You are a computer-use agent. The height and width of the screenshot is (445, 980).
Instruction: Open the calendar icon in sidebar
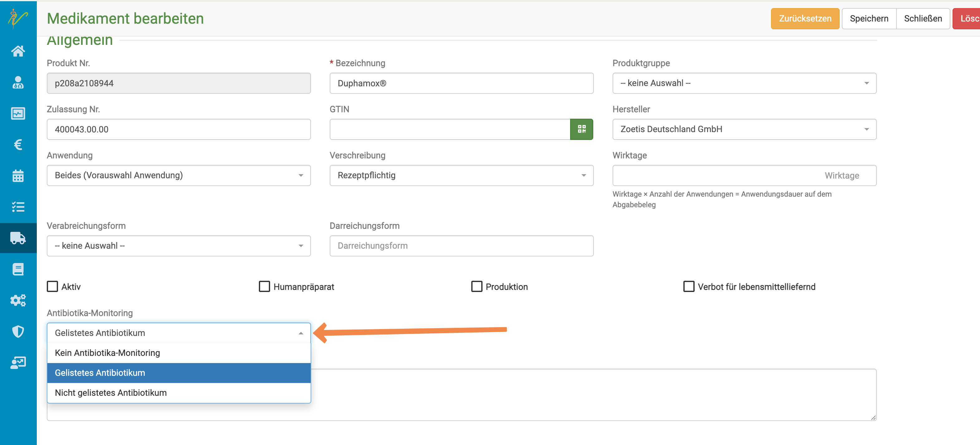18,175
